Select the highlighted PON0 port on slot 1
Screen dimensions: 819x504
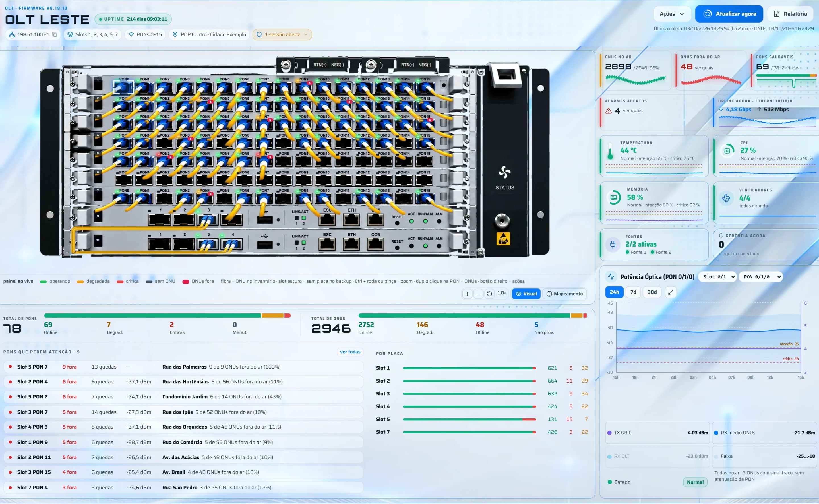pos(123,87)
